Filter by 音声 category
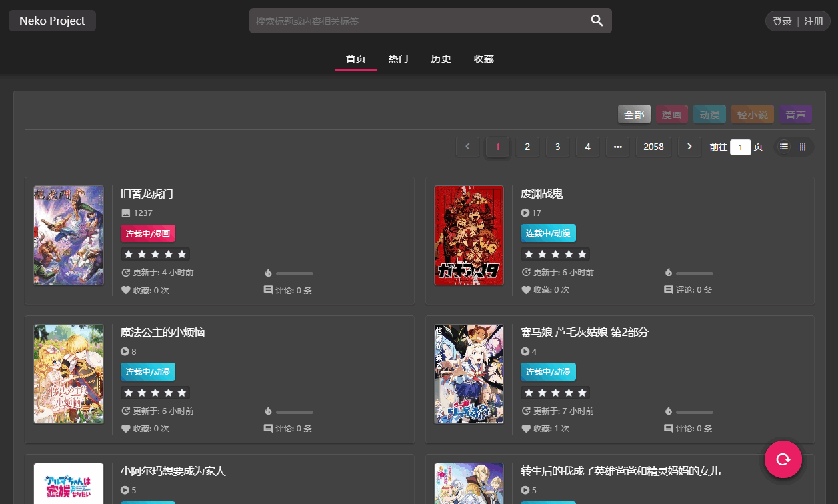The height and width of the screenshot is (504, 838). (795, 115)
